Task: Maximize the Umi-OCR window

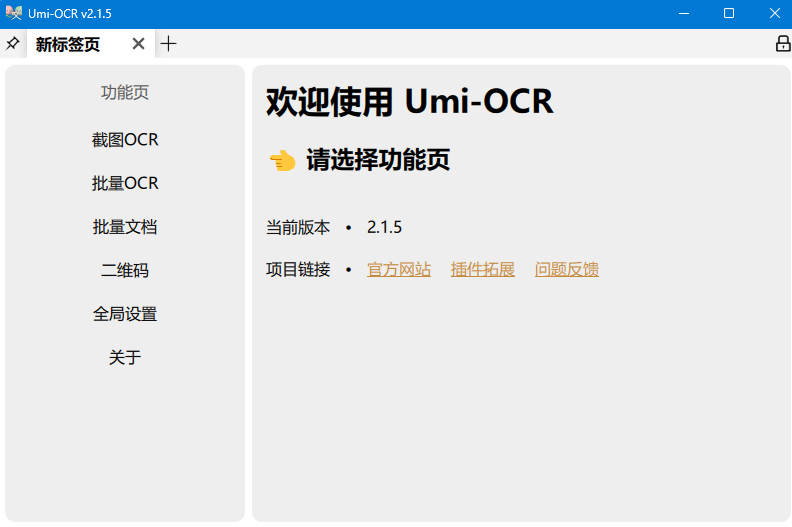Action: click(729, 13)
